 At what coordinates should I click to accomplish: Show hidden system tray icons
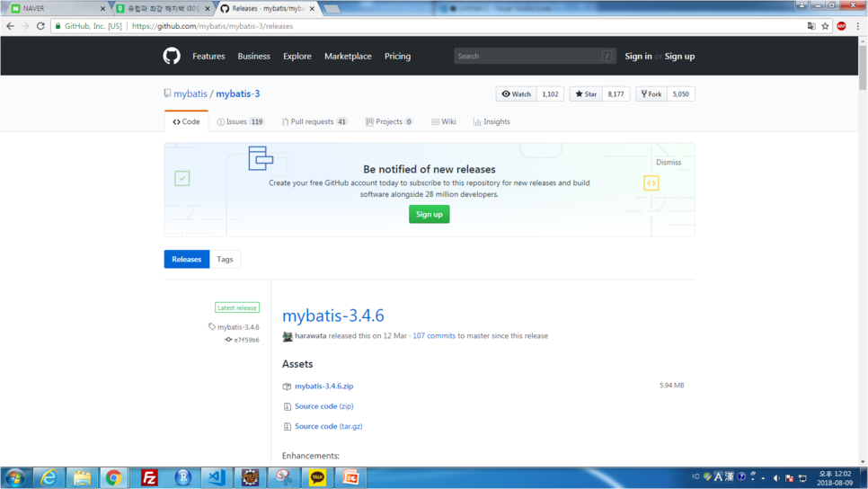click(x=764, y=478)
